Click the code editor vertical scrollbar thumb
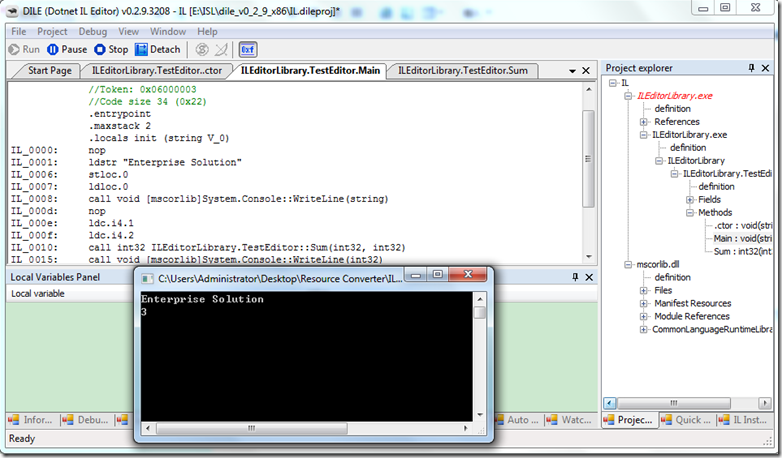This screenshot has height=458, width=782. coord(588,159)
